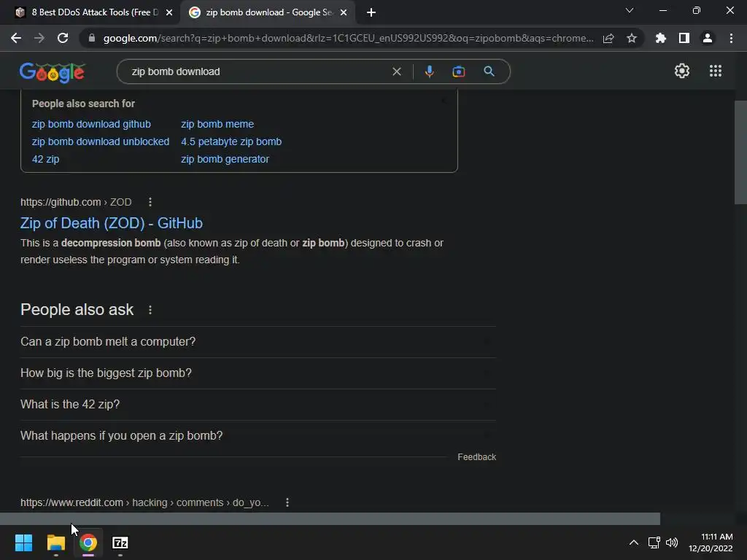Select the zip bomb download Google Search tab

268,12
